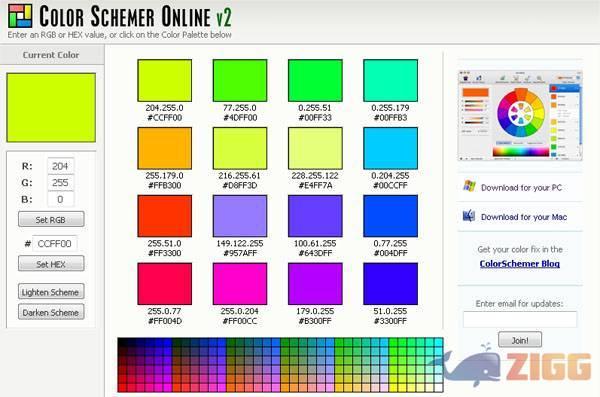Click Darken Scheme button
This screenshot has height=397, width=600.
[x=51, y=312]
